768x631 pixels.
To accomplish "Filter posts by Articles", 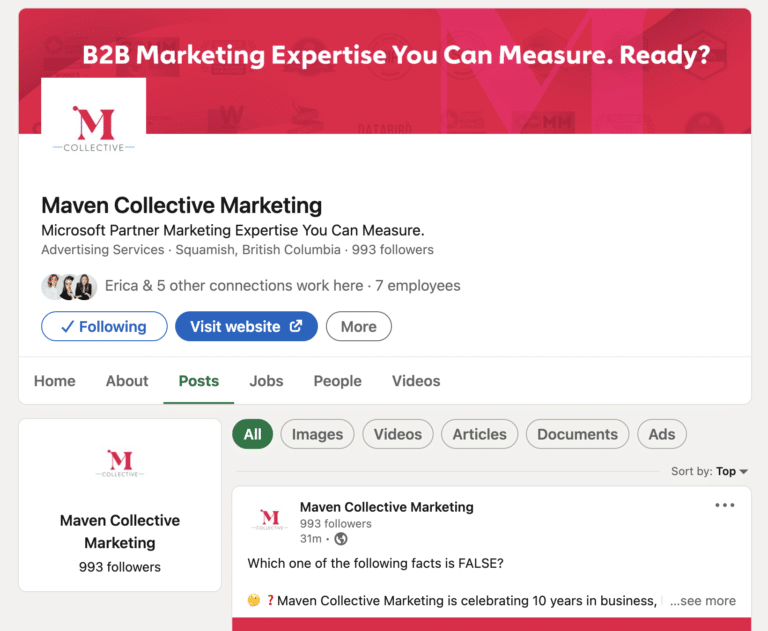I will [x=480, y=434].
